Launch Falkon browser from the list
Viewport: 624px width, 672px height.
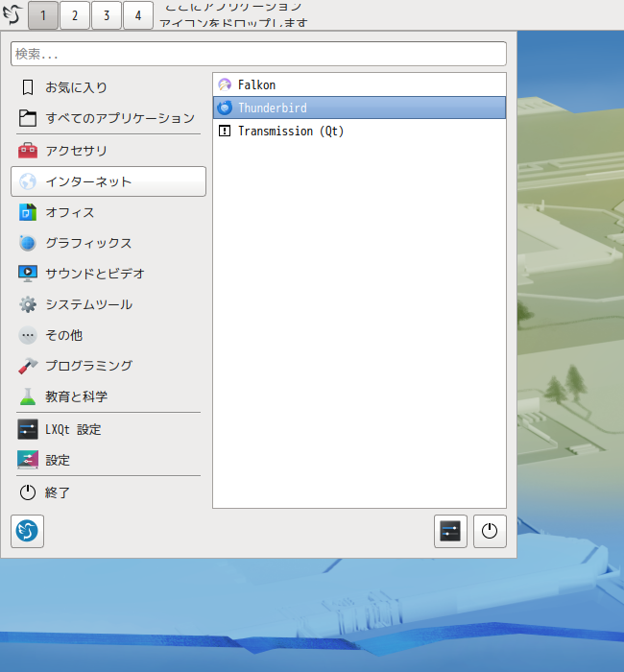(x=359, y=84)
